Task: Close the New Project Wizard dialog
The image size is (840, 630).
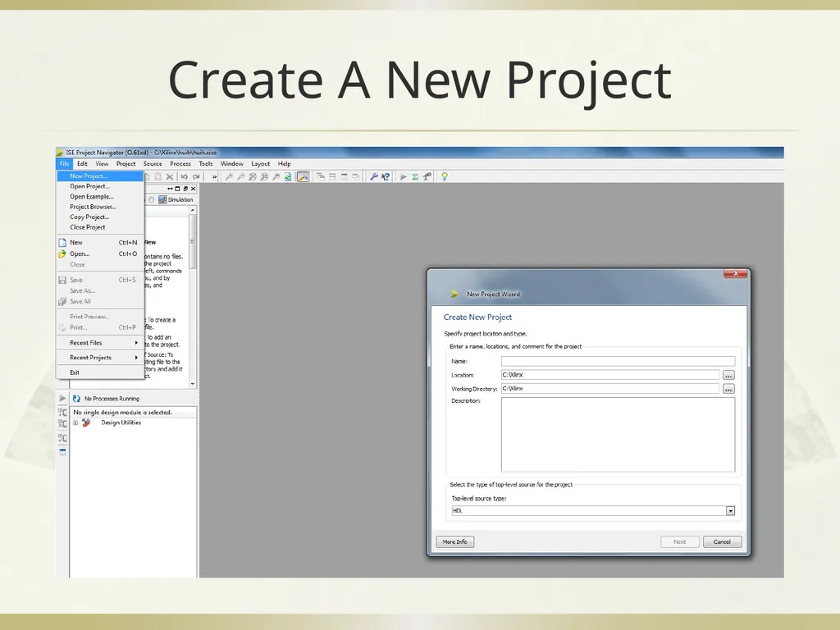Action: click(x=736, y=273)
